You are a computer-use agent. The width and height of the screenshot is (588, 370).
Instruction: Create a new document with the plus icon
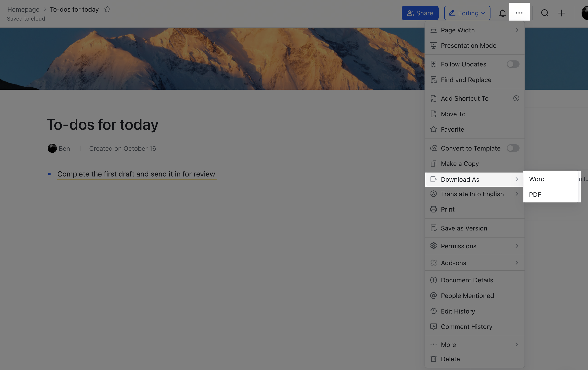click(561, 13)
